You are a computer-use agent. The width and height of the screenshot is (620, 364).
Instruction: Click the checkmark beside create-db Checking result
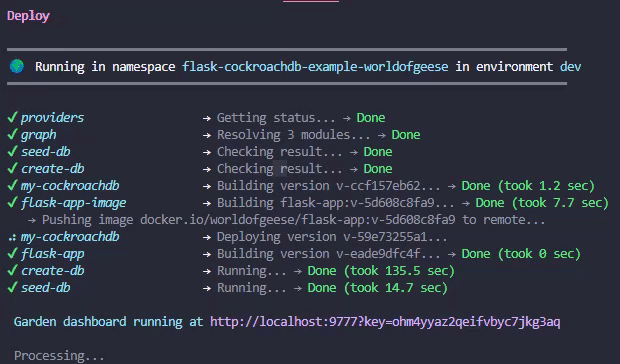(x=12, y=168)
